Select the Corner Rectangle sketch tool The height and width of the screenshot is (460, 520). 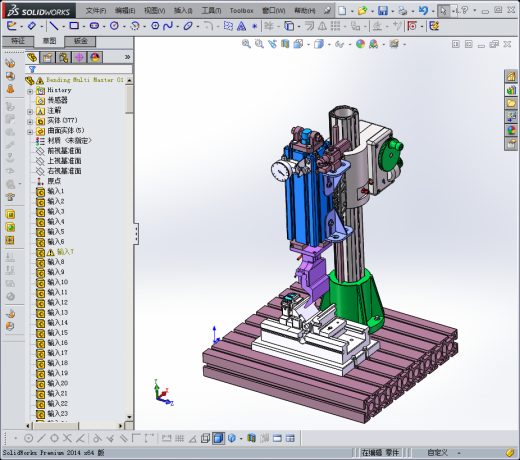[74, 26]
